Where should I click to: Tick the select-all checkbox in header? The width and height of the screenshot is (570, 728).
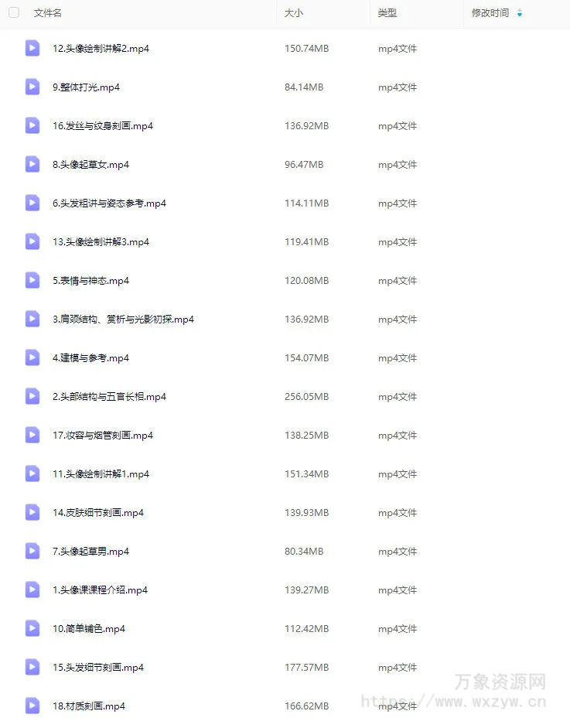click(x=14, y=12)
